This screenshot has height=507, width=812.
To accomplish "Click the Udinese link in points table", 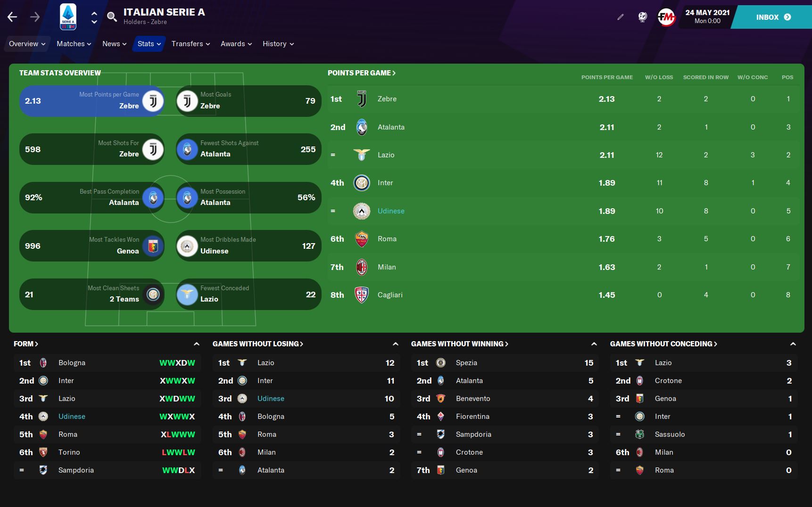I will 391,211.
